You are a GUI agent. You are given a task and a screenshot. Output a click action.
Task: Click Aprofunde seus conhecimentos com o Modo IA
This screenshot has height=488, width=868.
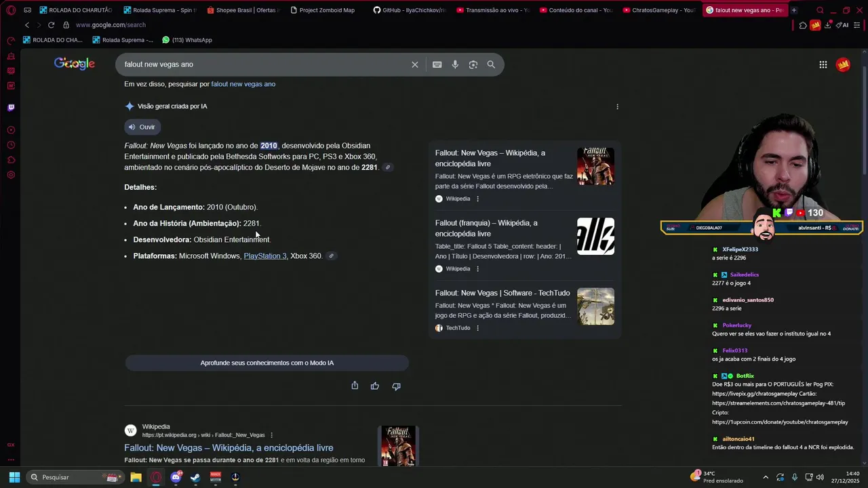[267, 363]
